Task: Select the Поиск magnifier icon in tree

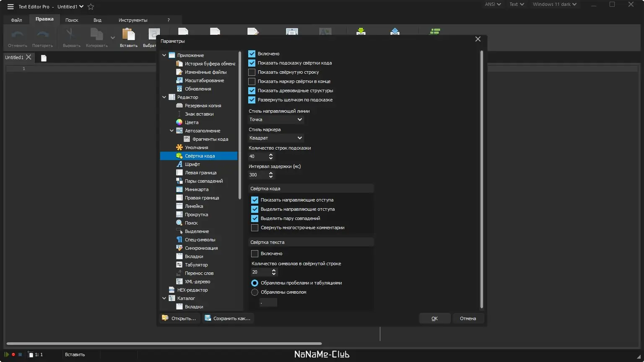Action: 179,223
